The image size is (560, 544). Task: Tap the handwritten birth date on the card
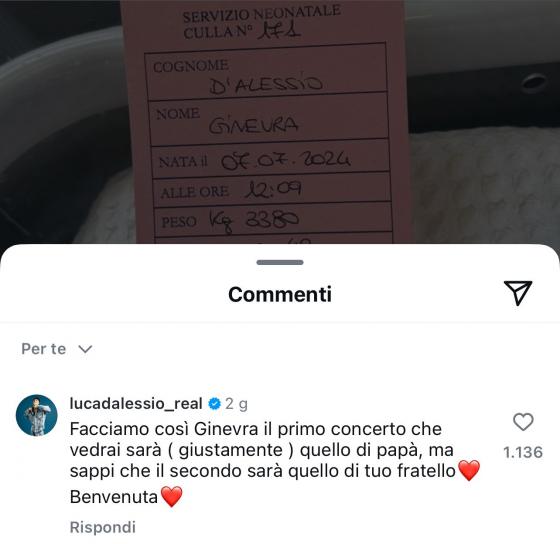click(286, 160)
